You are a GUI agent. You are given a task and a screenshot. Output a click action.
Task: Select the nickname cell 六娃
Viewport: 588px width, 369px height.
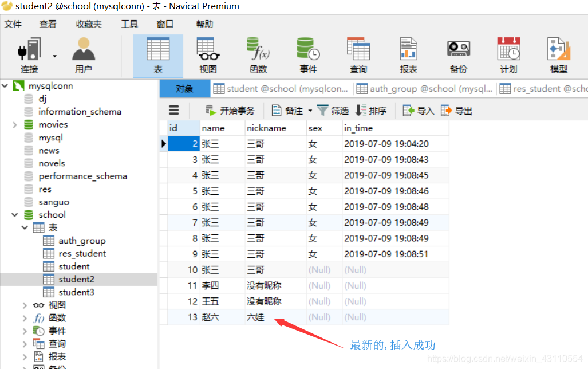(275, 317)
